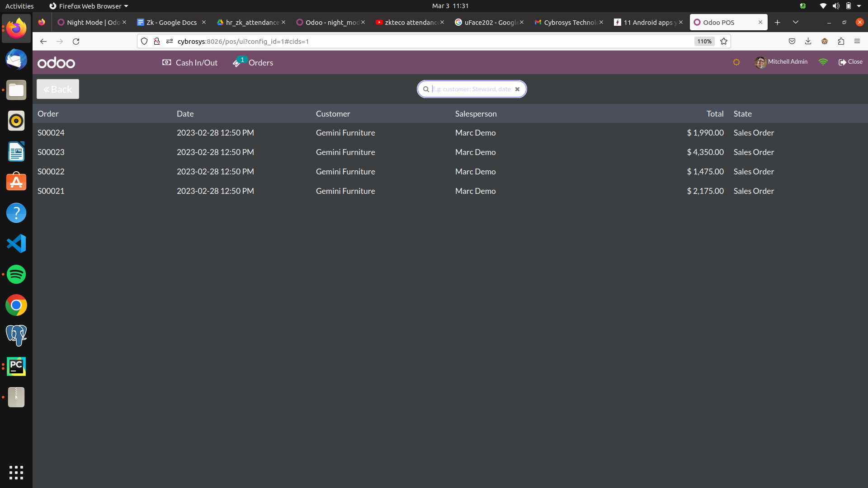The image size is (868, 488).
Task: Click the Odoo logo
Action: click(57, 63)
